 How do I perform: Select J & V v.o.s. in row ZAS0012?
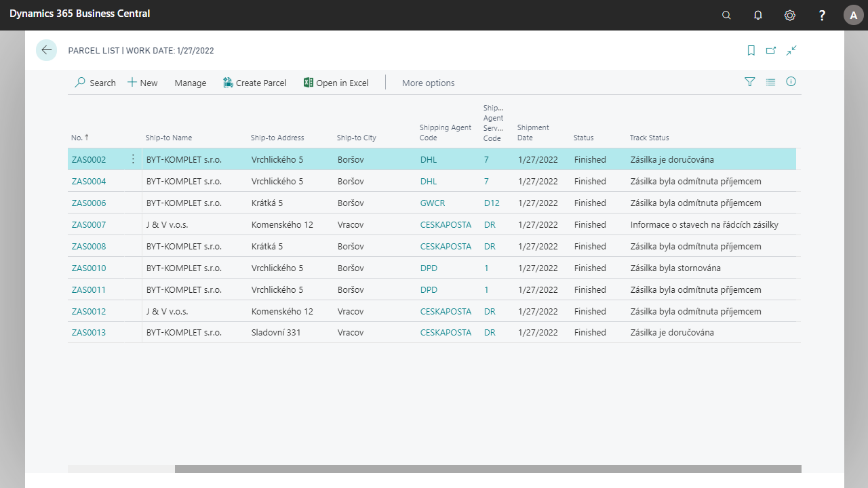click(x=167, y=312)
